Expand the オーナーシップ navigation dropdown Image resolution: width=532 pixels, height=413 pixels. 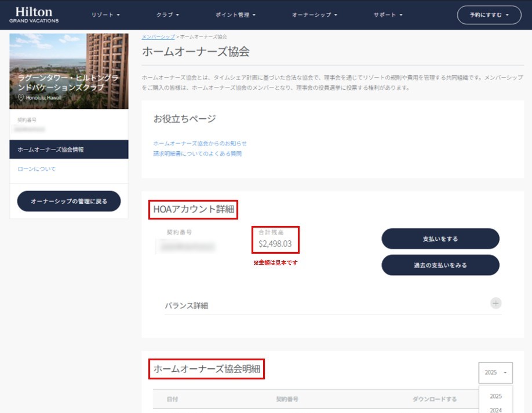tap(314, 14)
